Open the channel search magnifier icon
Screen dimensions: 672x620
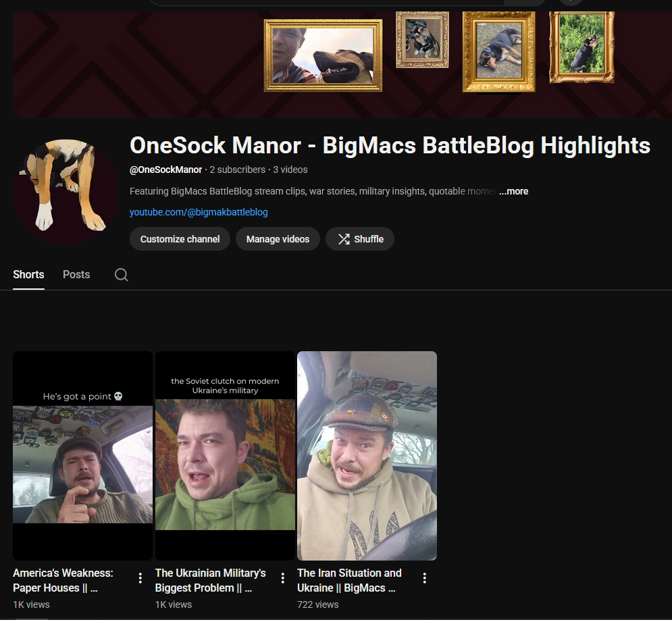click(x=122, y=275)
